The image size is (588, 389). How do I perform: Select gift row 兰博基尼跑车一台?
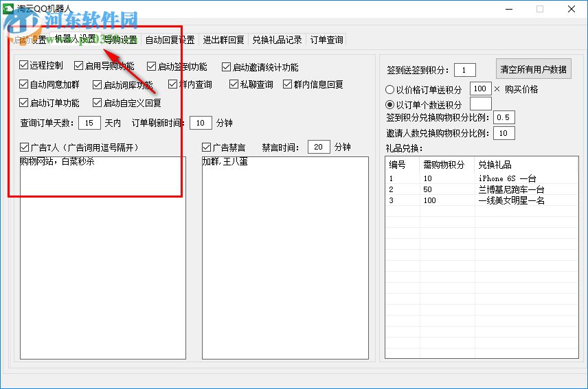[x=482, y=189]
